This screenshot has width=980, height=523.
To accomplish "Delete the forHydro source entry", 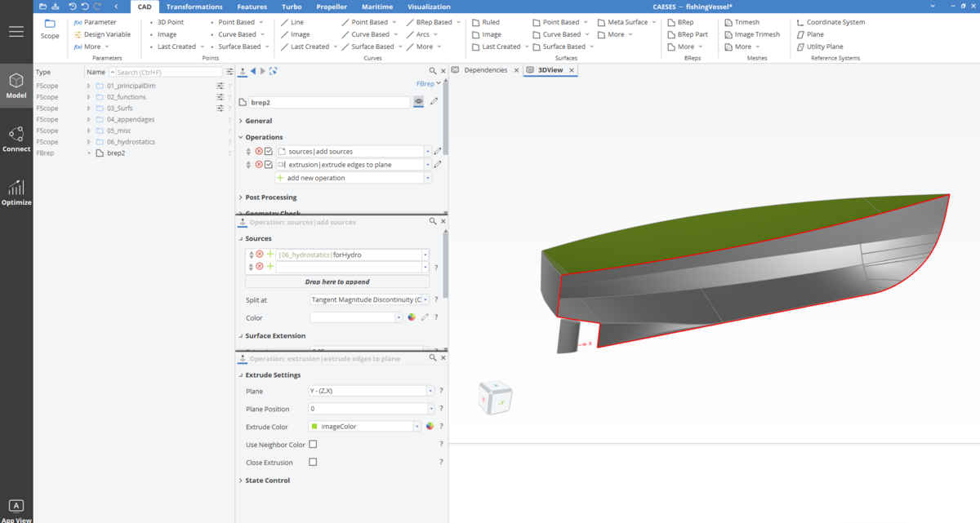I will (259, 255).
